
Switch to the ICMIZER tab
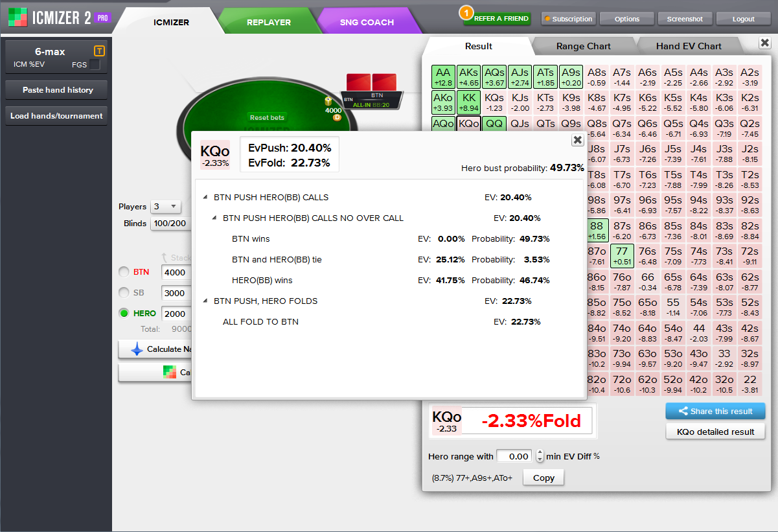click(x=171, y=22)
